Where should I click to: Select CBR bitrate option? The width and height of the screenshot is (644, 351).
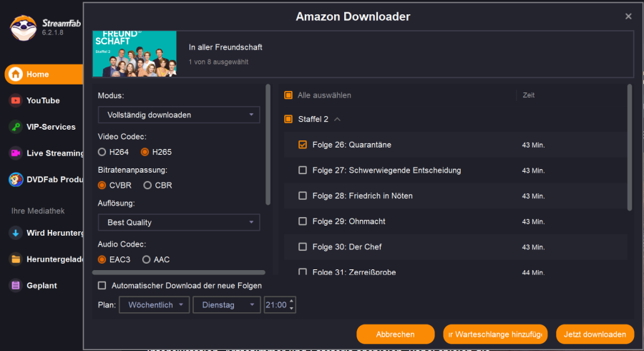(147, 186)
